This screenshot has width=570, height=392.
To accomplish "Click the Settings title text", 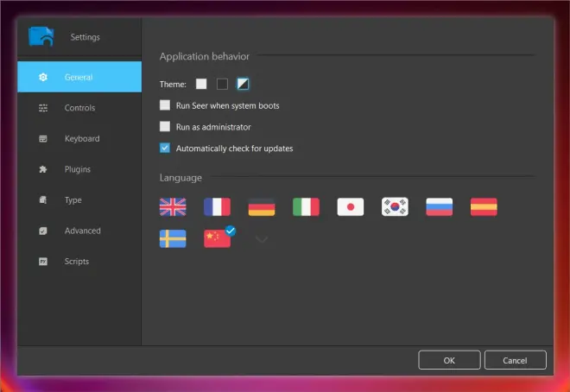I will 85,37.
